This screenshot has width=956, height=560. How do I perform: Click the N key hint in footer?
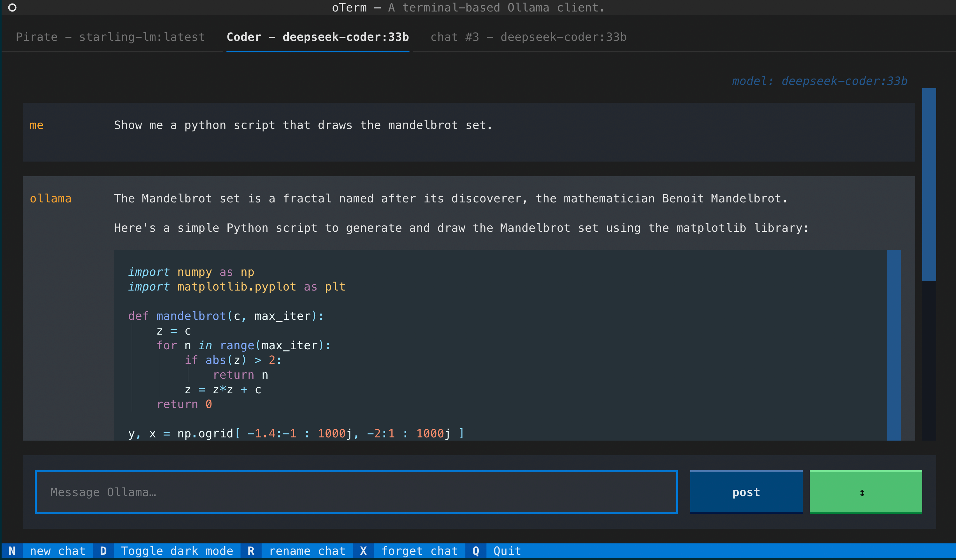coord(12,551)
